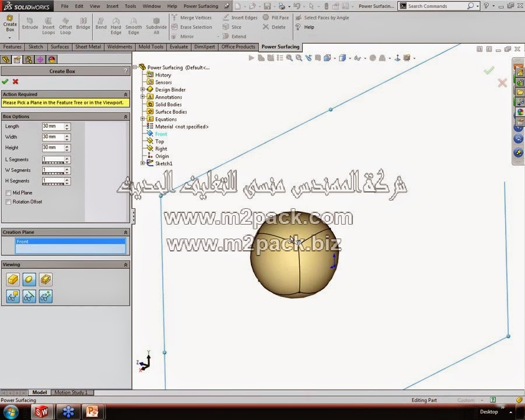Click the Delete command
Screen dimensions: 525x420
click(274, 27)
